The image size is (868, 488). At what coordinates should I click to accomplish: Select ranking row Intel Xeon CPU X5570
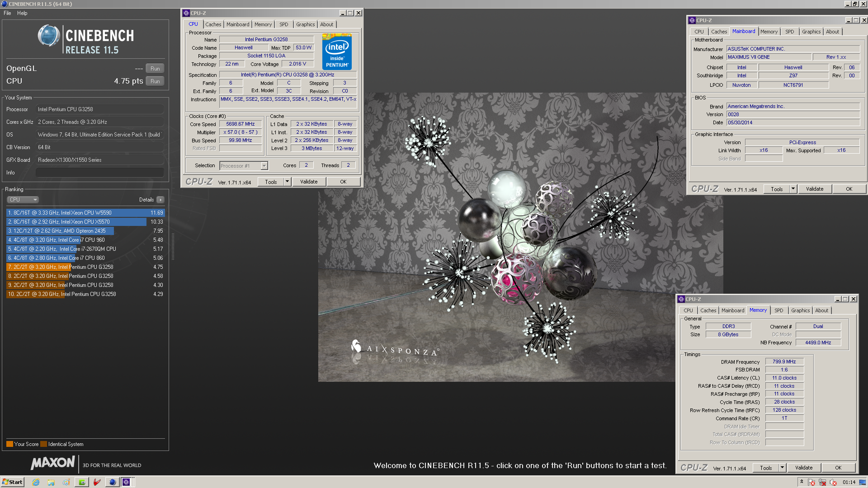85,222
